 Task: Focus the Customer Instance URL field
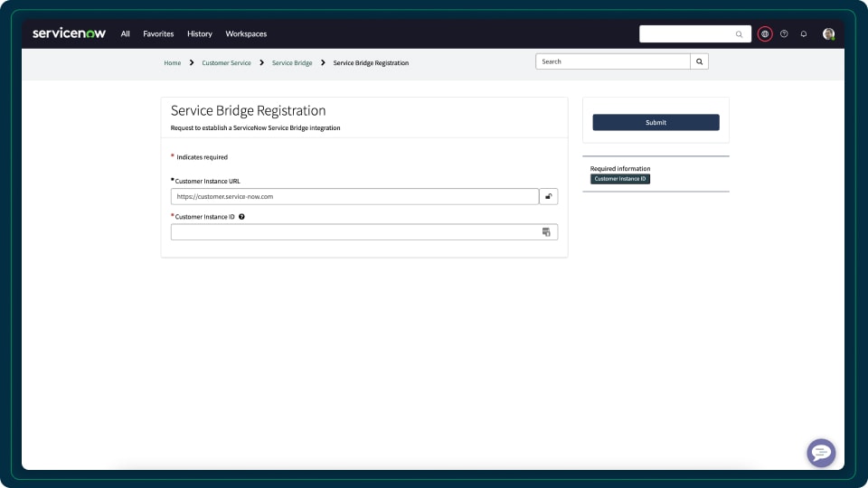coord(354,196)
